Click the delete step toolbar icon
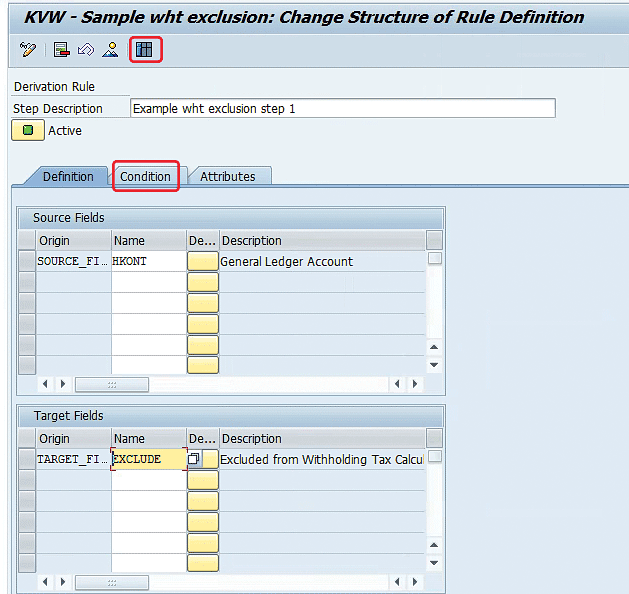The height and width of the screenshot is (594, 629). (62, 50)
